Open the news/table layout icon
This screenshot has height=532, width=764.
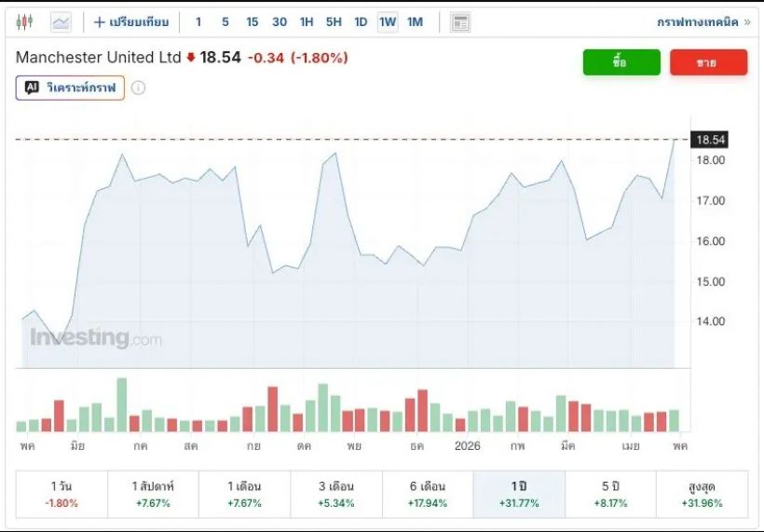tap(460, 22)
